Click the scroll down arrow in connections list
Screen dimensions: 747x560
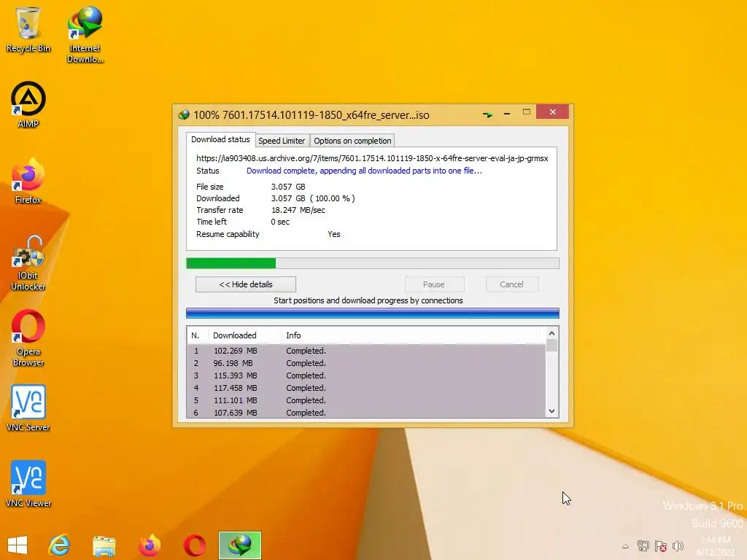point(551,411)
